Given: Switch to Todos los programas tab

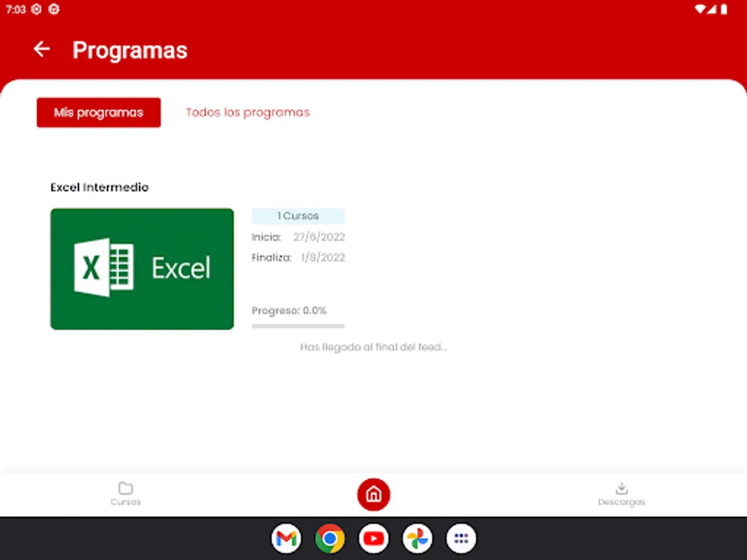Looking at the screenshot, I should point(248,113).
